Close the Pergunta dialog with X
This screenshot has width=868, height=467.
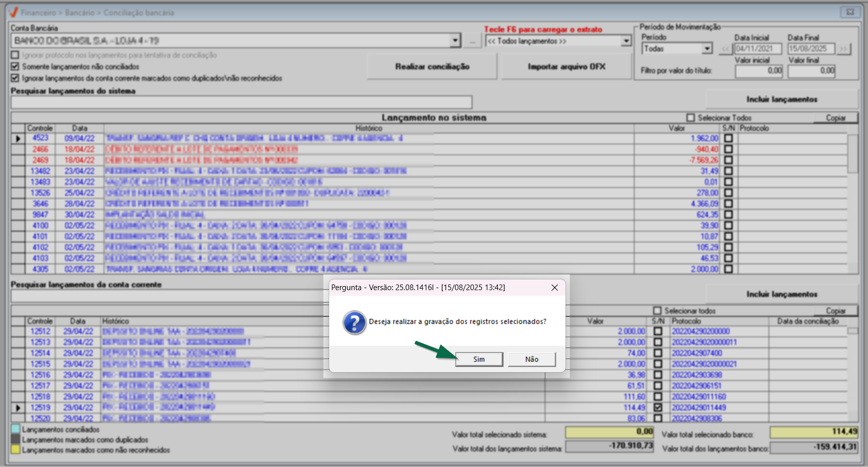tap(555, 288)
